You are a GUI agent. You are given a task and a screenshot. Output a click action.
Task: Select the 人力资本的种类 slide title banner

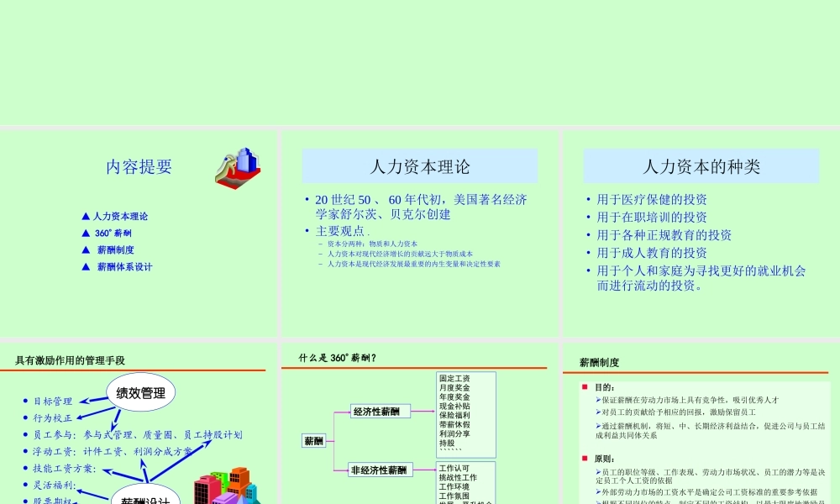click(701, 165)
